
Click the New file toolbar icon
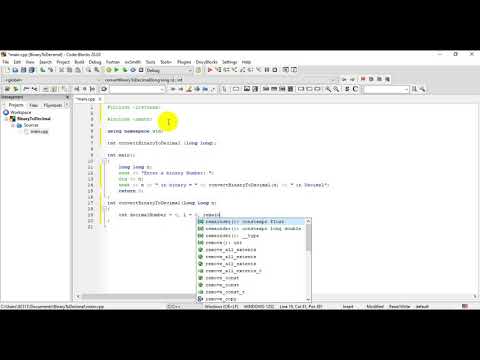[x=7, y=70]
